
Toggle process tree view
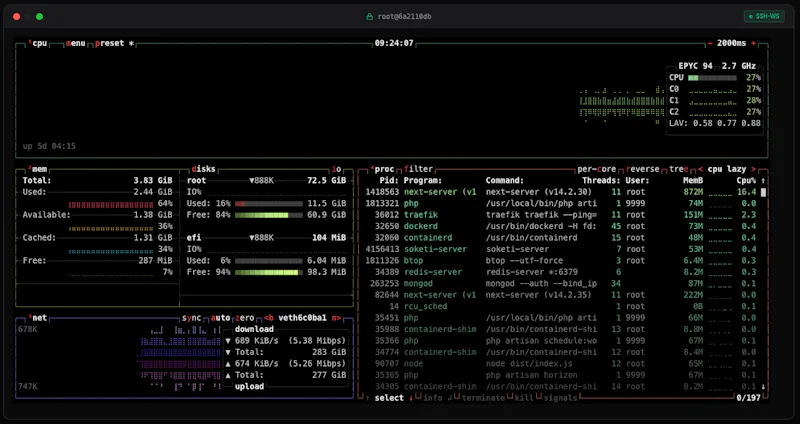click(679, 169)
